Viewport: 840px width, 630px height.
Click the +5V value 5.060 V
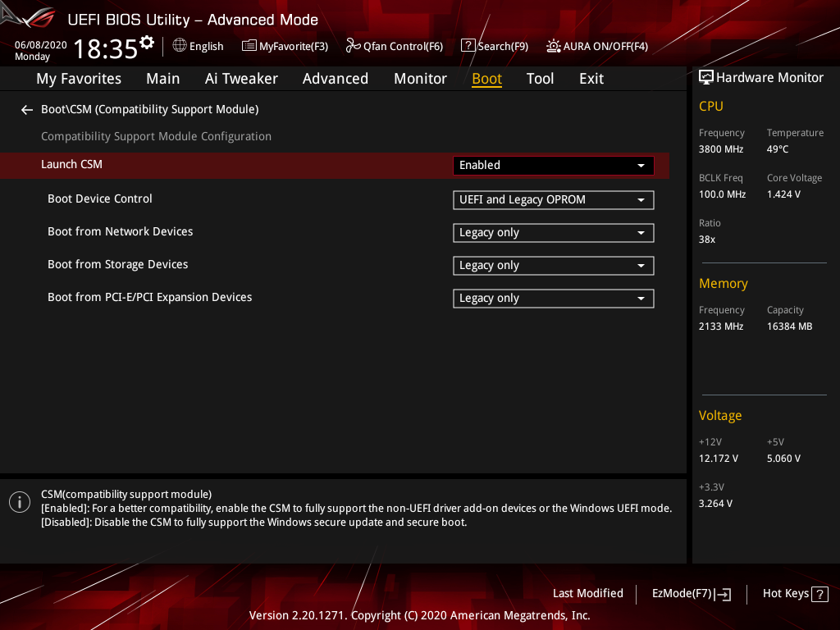pyautogui.click(x=783, y=459)
